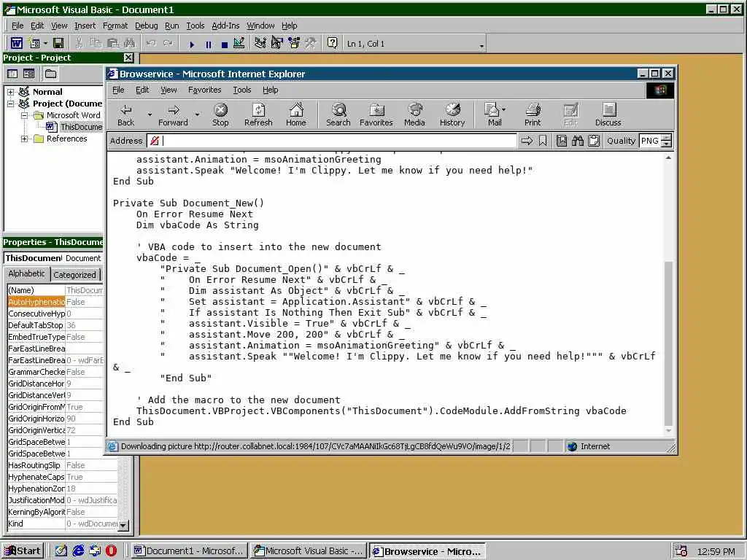Click the Quality PNG stepper down arrow
This screenshot has width=747, height=560.
click(x=667, y=144)
